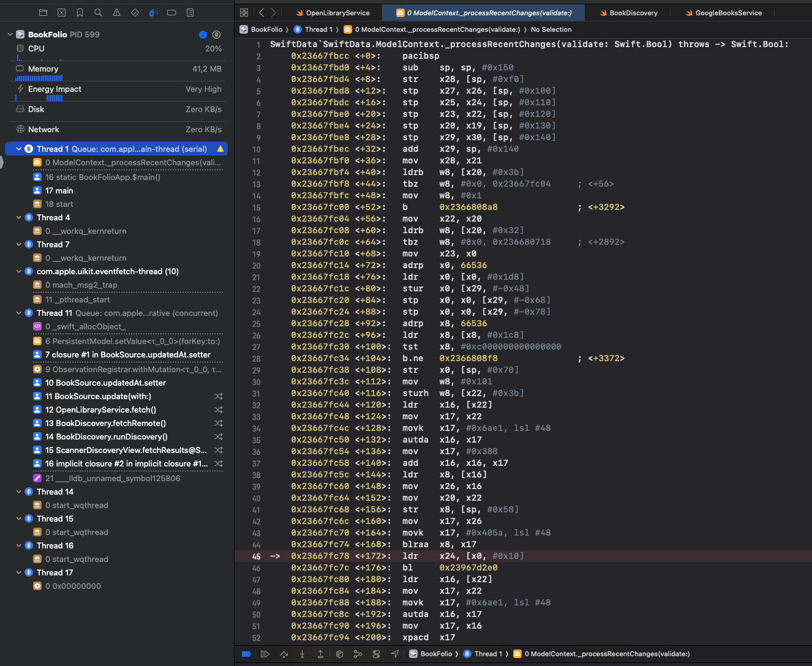Click the Step Over debug icon
The width and height of the screenshot is (812, 666).
[x=284, y=654]
